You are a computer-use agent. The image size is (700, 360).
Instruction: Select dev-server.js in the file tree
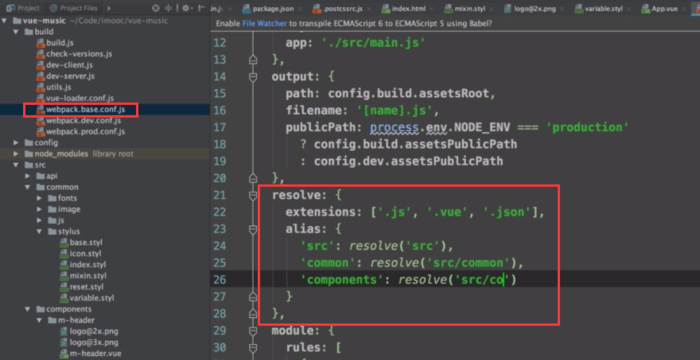(71, 76)
